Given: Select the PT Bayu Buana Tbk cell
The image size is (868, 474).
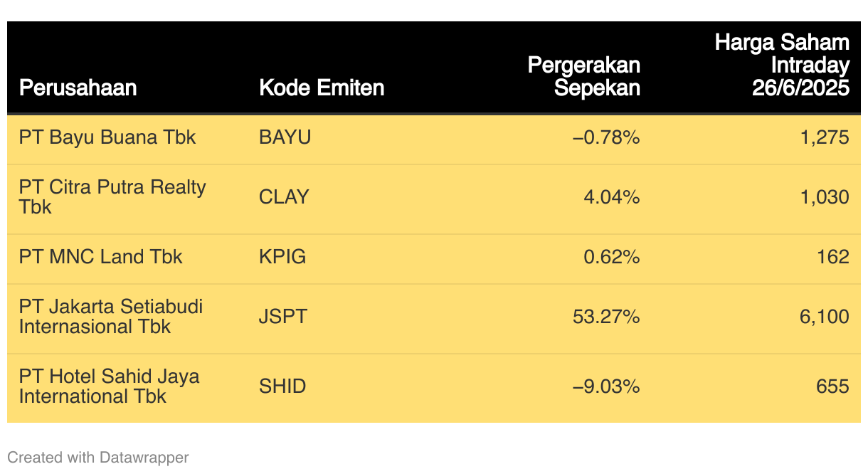Looking at the screenshot, I should point(107,137).
